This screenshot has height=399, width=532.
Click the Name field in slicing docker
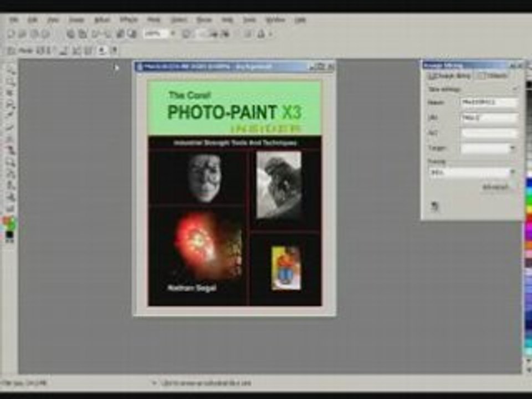point(489,102)
